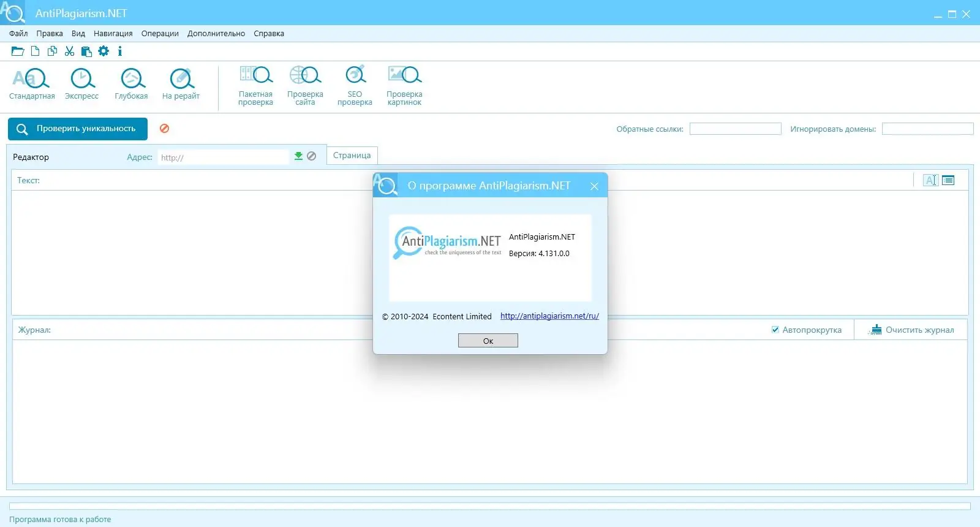Image resolution: width=980 pixels, height=527 pixels.
Task: Click the 'Текст:' label
Action: 28,181
